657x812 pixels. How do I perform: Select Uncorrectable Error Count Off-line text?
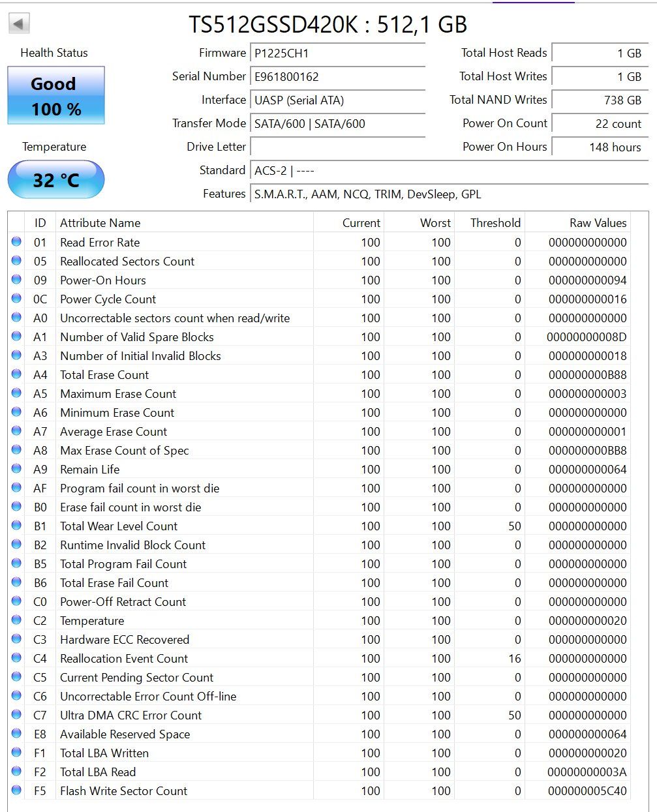pyautogui.click(x=148, y=696)
